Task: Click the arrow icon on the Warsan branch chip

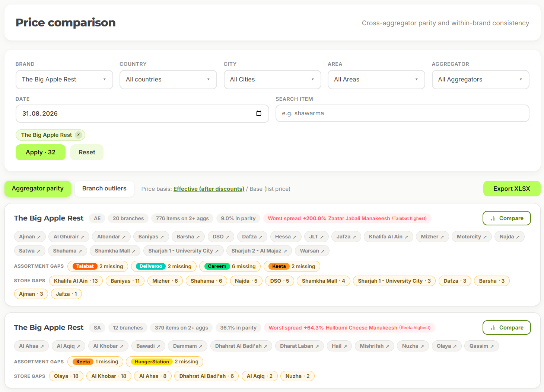Action: [323, 251]
